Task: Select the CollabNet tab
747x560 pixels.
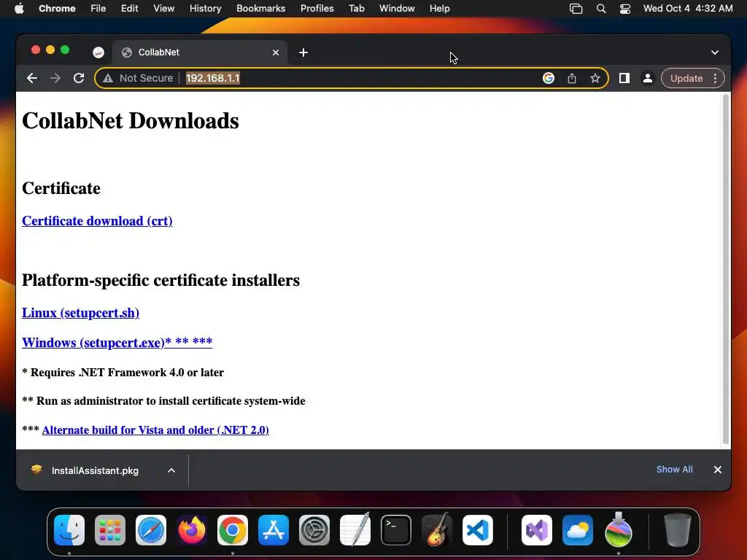Action: coord(200,52)
